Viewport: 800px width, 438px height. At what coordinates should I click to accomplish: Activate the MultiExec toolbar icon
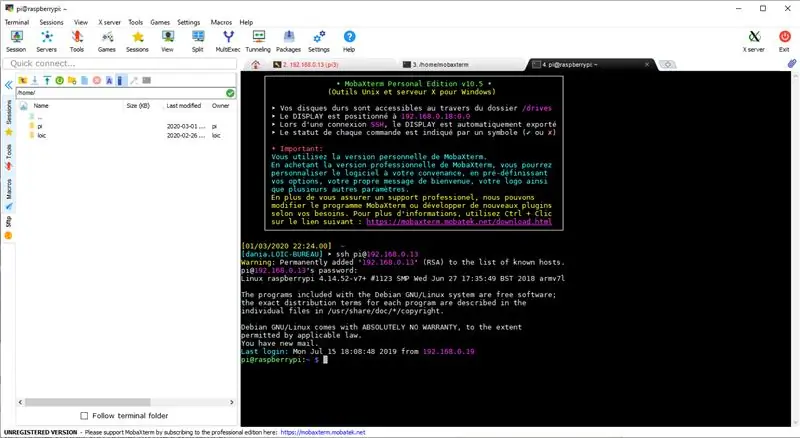228,41
